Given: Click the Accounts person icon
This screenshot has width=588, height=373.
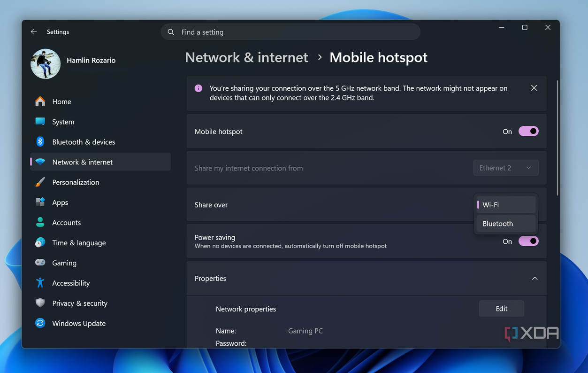Looking at the screenshot, I should 40,223.
